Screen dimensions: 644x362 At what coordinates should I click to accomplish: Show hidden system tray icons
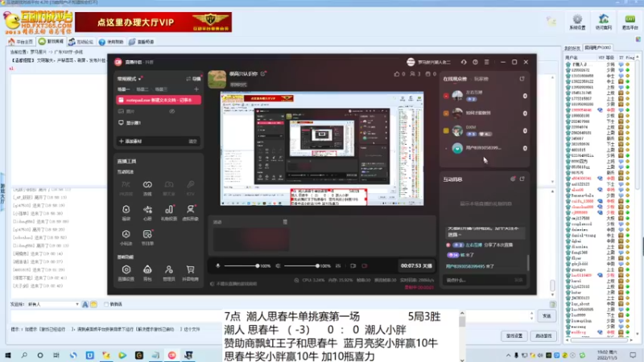[508, 355]
